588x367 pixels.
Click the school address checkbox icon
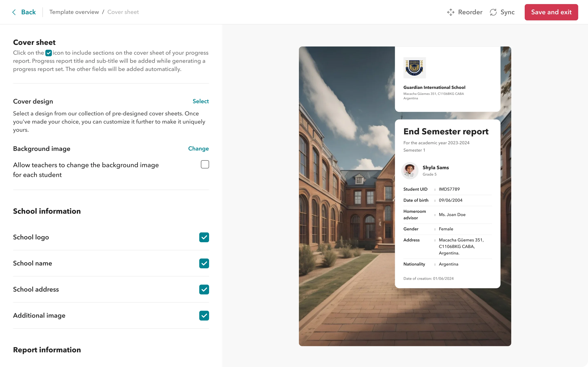pos(204,289)
